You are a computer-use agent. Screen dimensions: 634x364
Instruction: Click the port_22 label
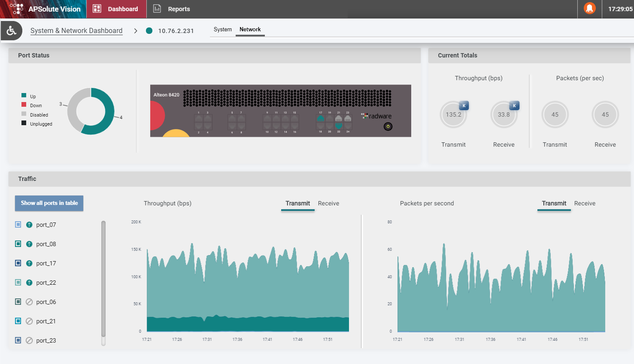pyautogui.click(x=46, y=283)
